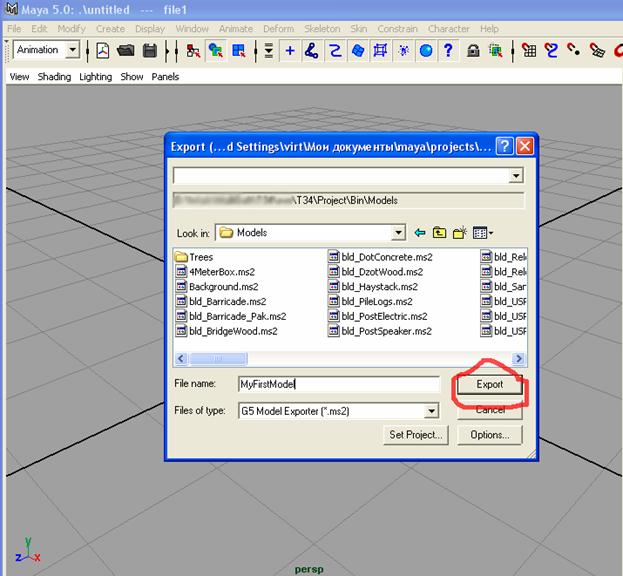
Task: Click the Open Scene folder icon
Action: click(x=126, y=50)
